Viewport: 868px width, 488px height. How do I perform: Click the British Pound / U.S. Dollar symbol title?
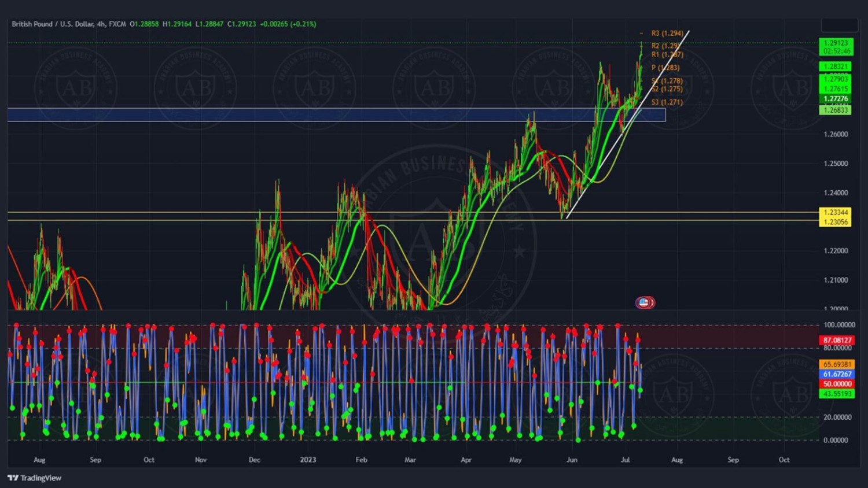53,24
